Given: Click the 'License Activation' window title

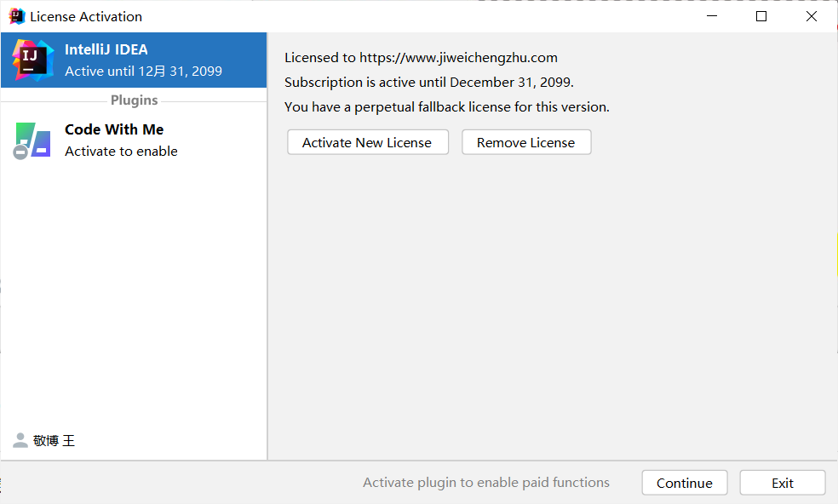Looking at the screenshot, I should 86,16.
